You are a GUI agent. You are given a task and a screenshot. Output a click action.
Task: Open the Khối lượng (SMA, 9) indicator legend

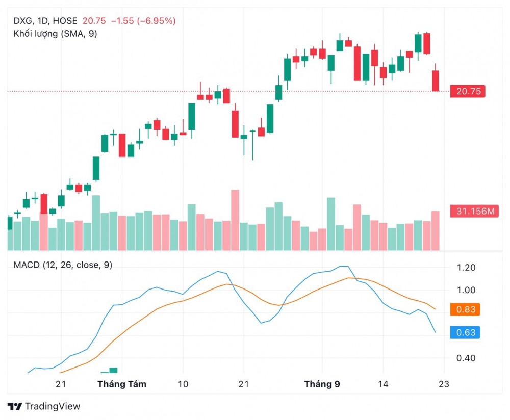click(55, 34)
